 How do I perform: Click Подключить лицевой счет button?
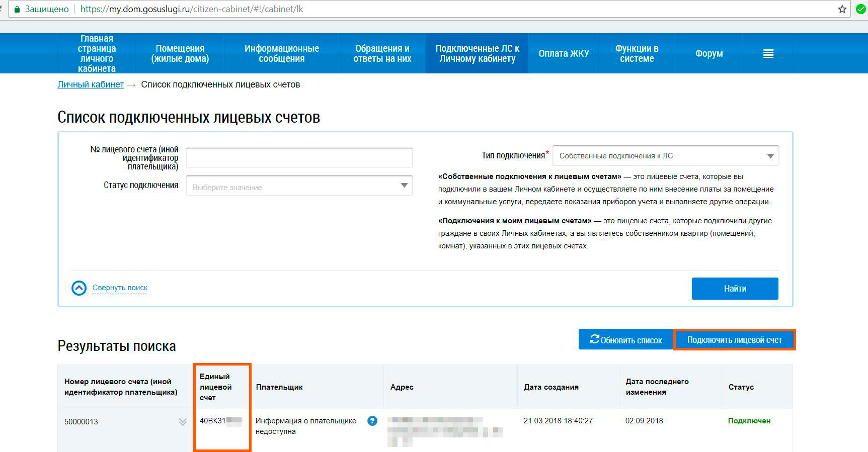point(734,340)
